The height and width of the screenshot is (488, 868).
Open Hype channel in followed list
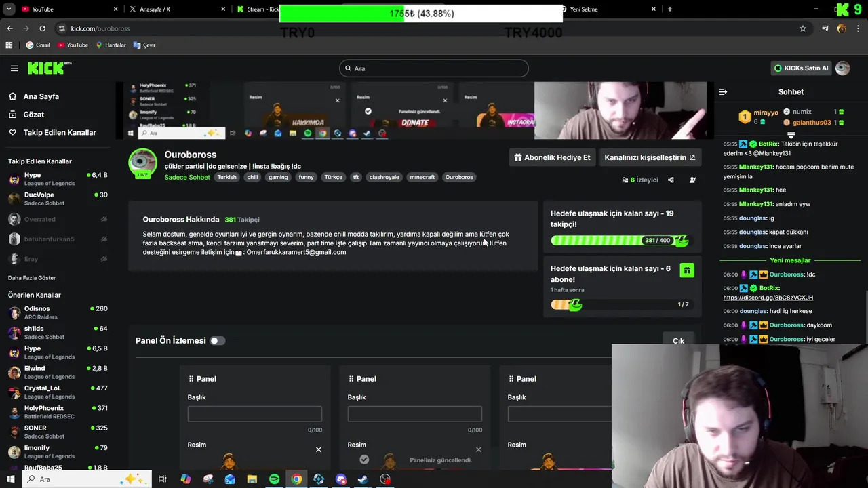58,179
